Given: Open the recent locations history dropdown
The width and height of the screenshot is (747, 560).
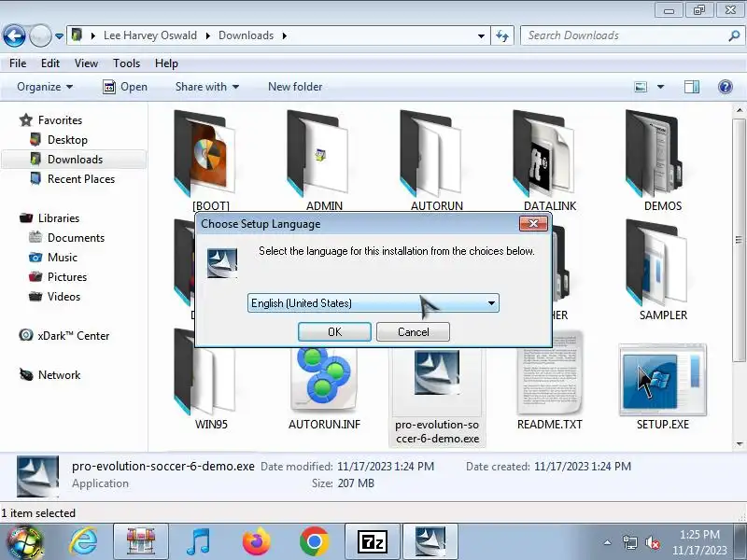Looking at the screenshot, I should (x=59, y=35).
